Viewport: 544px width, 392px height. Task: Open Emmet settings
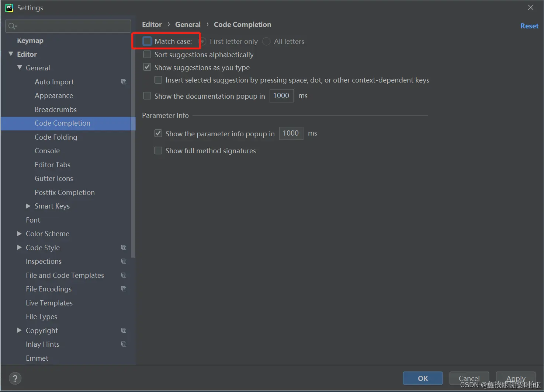(37, 358)
